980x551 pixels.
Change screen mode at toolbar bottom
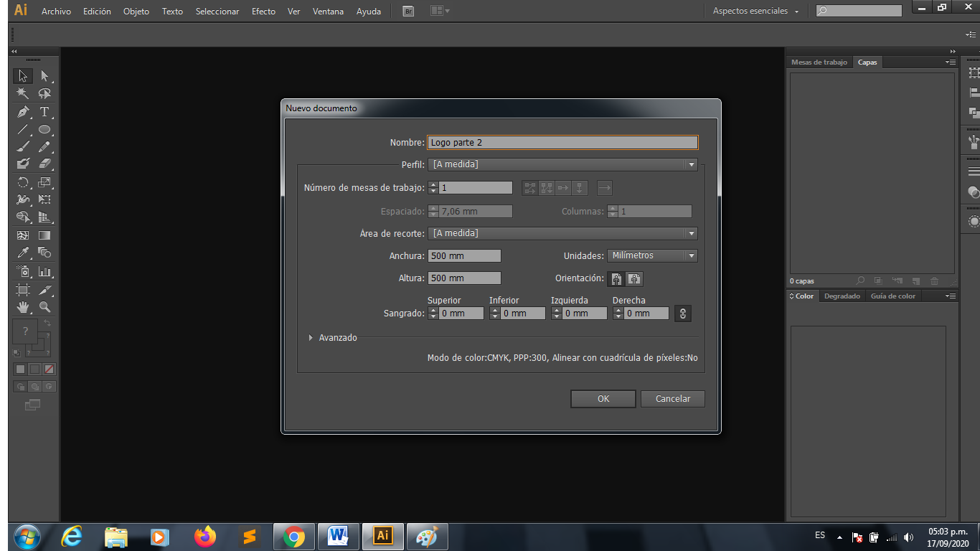click(x=32, y=405)
